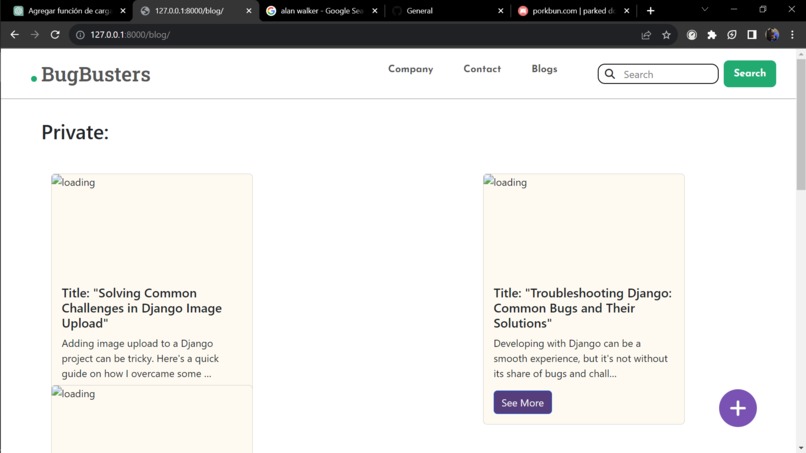Go back to the previous page
Viewport: 806px width, 453px height.
[14, 34]
